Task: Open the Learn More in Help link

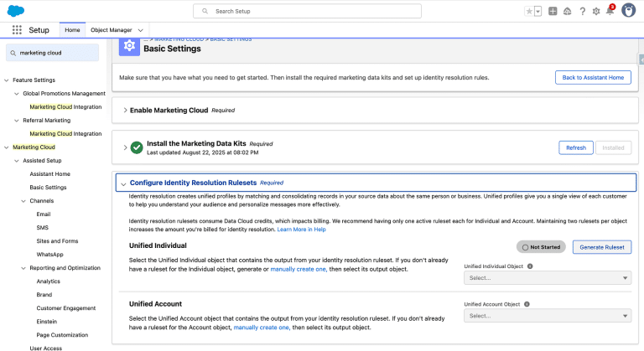Action: (x=301, y=229)
